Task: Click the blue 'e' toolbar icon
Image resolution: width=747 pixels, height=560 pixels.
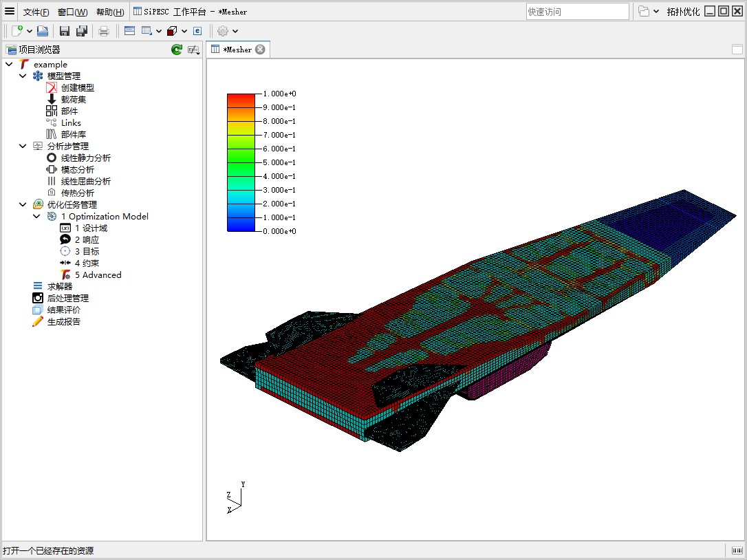Action: tap(197, 31)
